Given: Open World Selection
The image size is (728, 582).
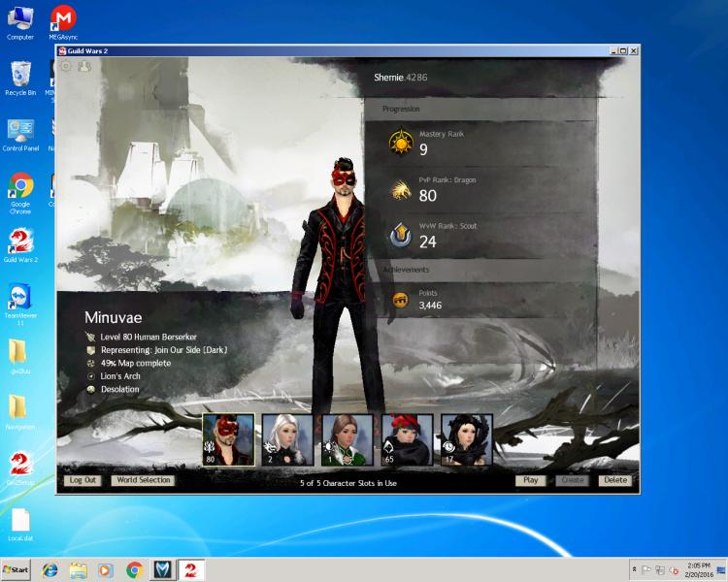Looking at the screenshot, I should 144,480.
